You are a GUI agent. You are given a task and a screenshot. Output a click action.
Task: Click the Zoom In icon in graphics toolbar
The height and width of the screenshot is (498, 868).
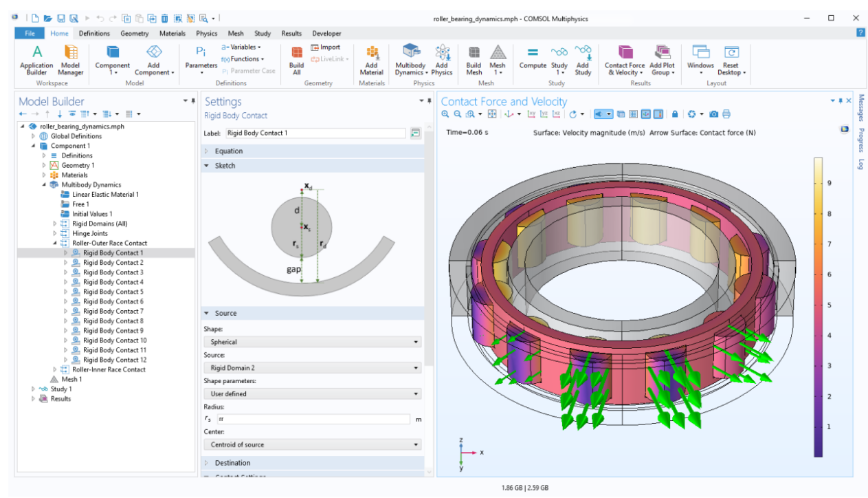click(x=445, y=114)
